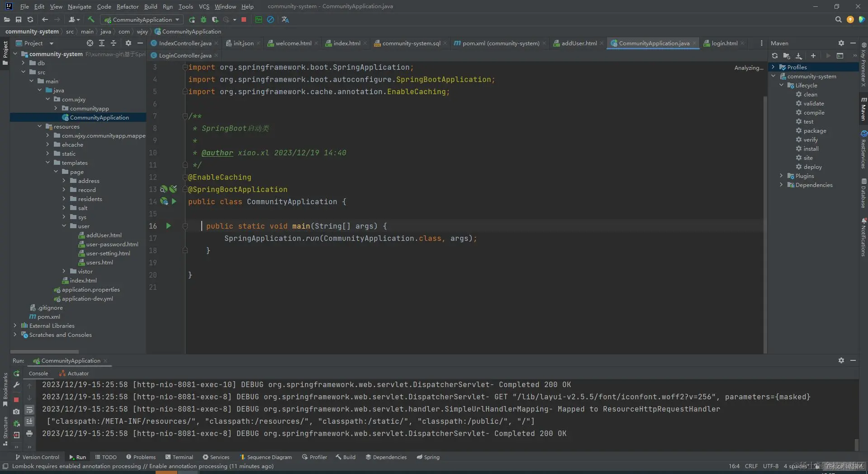Viewport: 868px width, 474px height.
Task: Open Search Everywhere magnifier icon
Action: (x=838, y=19)
